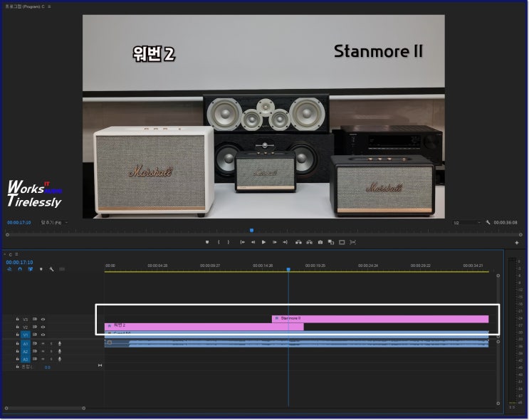The image size is (529, 420).
Task: Click Mark Out bracket button
Action: [229, 242]
